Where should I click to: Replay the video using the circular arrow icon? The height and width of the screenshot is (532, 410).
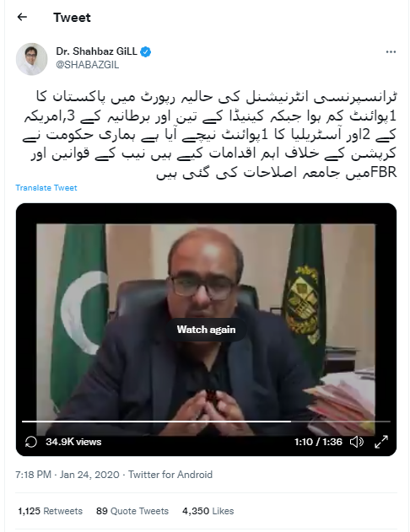pos(31,442)
